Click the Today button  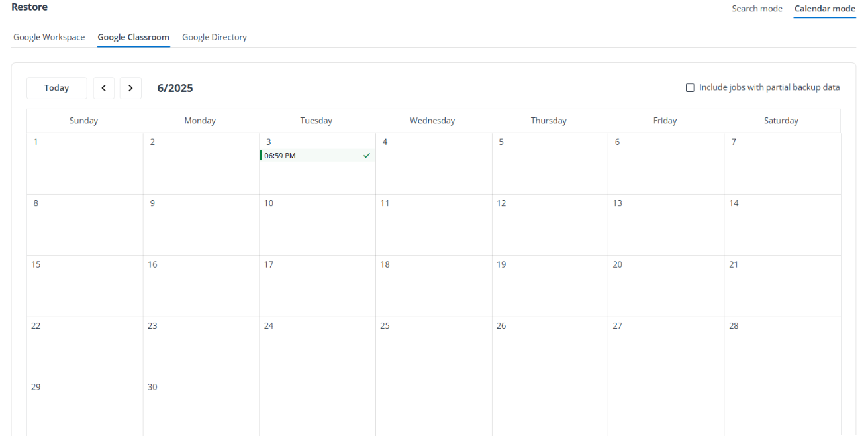[56, 87]
